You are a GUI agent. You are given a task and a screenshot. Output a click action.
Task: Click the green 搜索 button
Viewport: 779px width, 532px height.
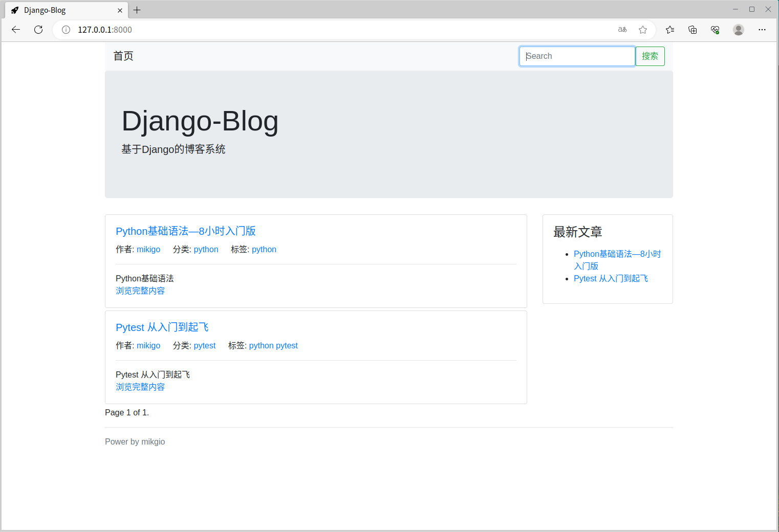[650, 56]
